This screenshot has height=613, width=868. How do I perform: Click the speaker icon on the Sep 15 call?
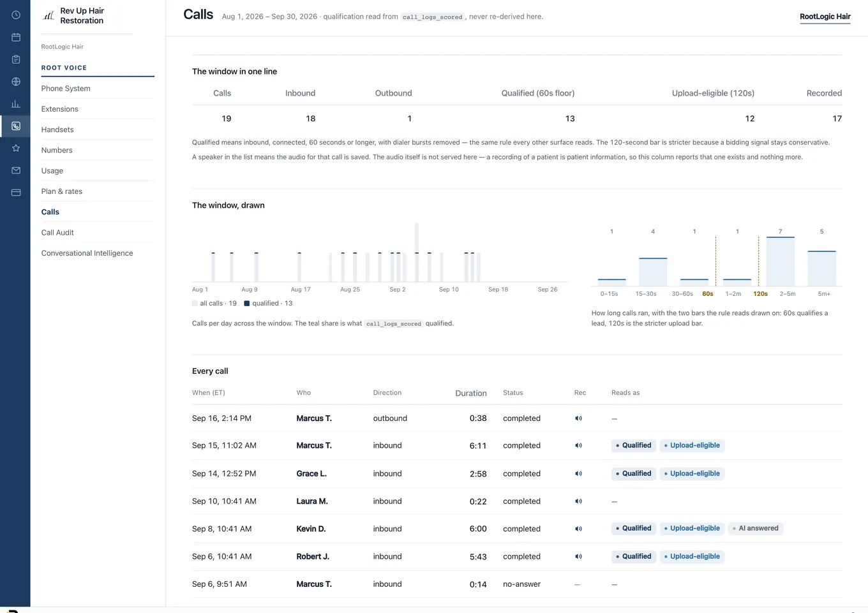coord(578,446)
